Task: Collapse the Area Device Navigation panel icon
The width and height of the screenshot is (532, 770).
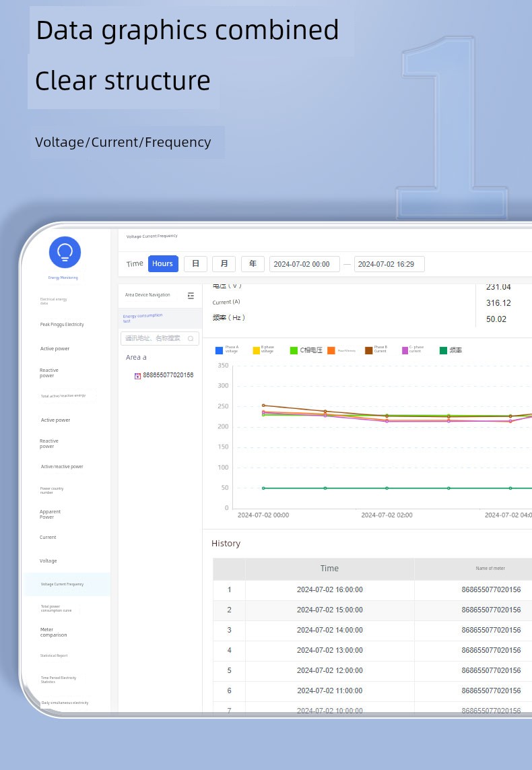Action: tap(191, 296)
